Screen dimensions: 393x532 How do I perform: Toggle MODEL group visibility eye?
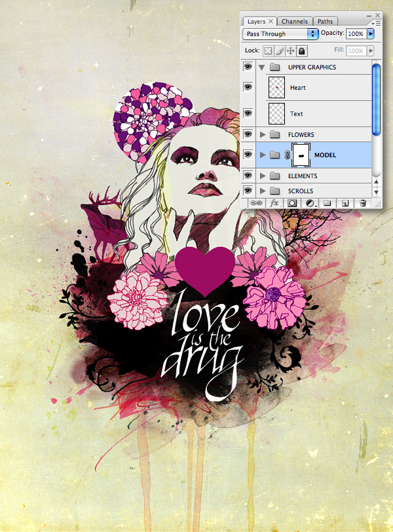(248, 155)
